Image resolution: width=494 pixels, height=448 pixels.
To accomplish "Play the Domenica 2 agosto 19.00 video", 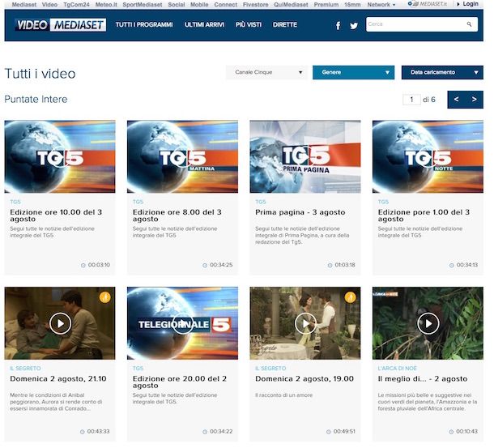I will pyautogui.click(x=305, y=323).
